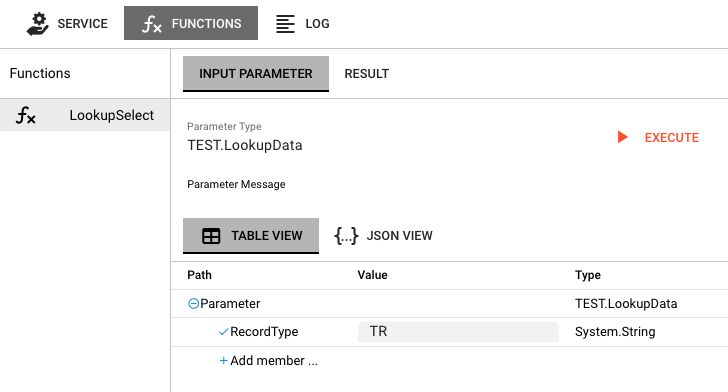Click the Parameter Message label
The image size is (728, 392).
[x=236, y=184]
